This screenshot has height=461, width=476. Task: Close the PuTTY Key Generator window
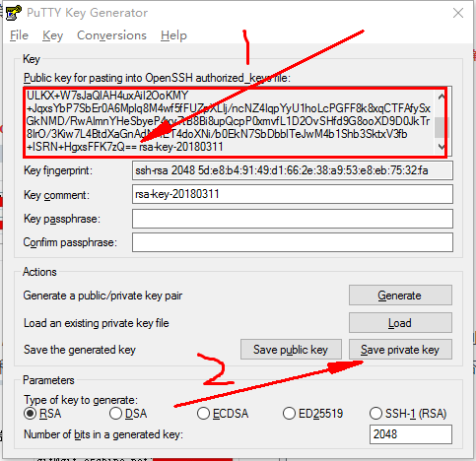[458, 13]
